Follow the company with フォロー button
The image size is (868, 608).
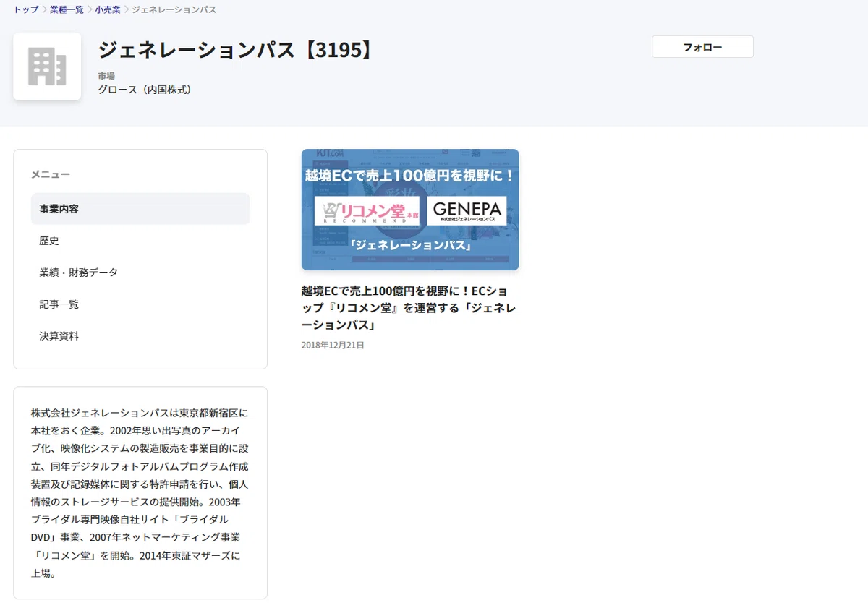click(702, 47)
